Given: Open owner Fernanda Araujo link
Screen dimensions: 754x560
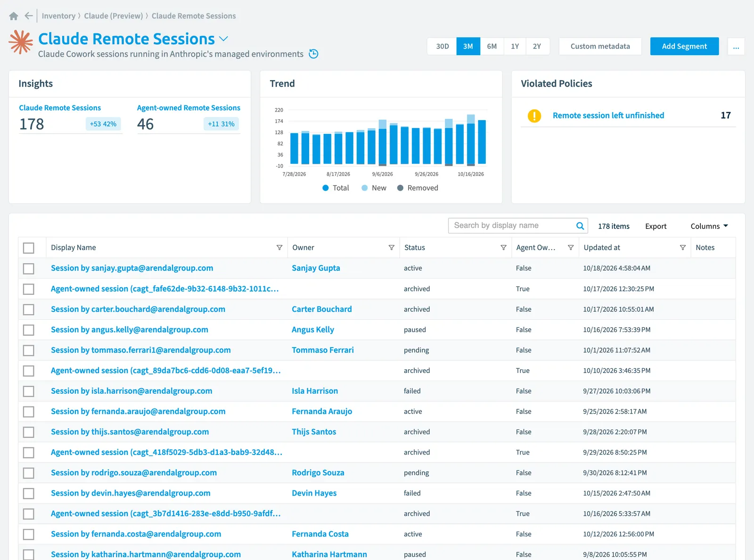Looking at the screenshot, I should point(322,411).
